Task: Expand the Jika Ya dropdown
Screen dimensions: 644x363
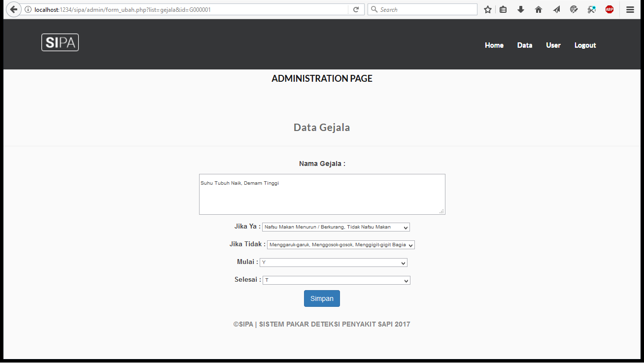Action: (x=336, y=227)
